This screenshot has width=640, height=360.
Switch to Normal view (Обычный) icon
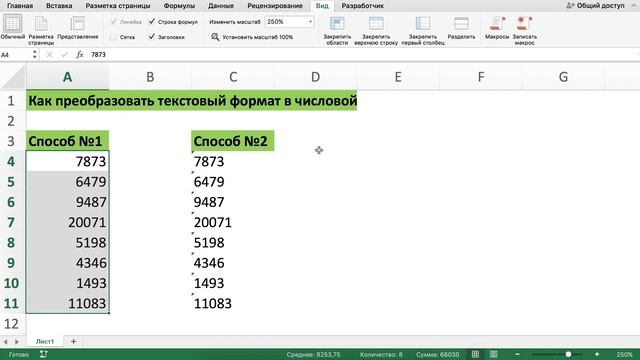(x=12, y=24)
